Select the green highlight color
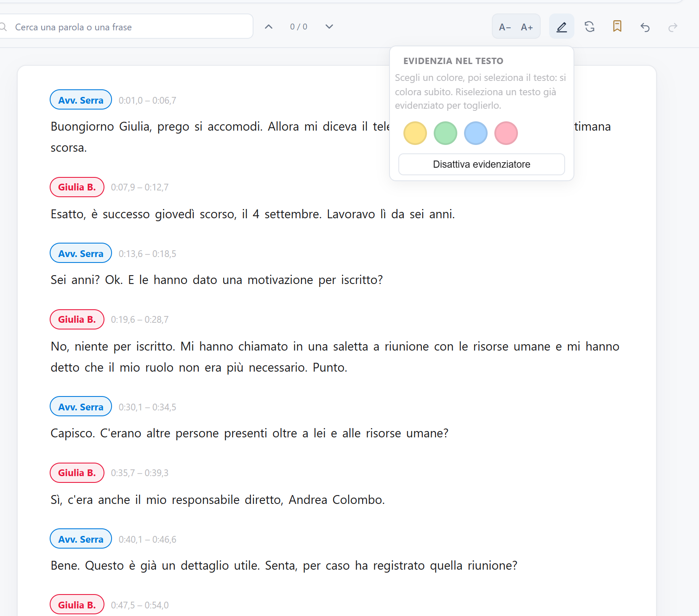This screenshot has width=699, height=616. 446,133
